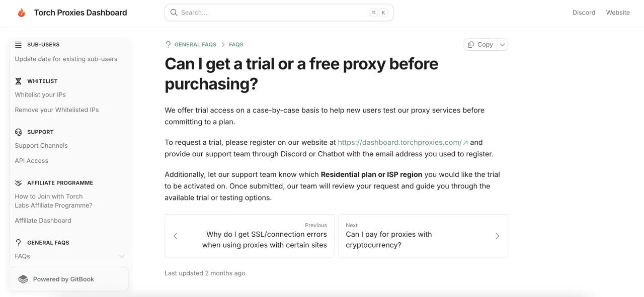Click the GitBook logo icon
644x297 pixels.
point(23,279)
